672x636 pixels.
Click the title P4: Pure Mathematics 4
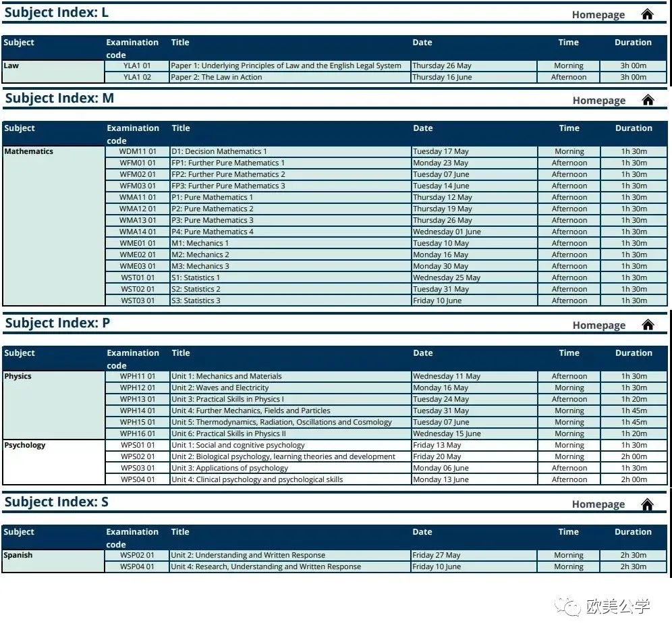pyautogui.click(x=212, y=232)
